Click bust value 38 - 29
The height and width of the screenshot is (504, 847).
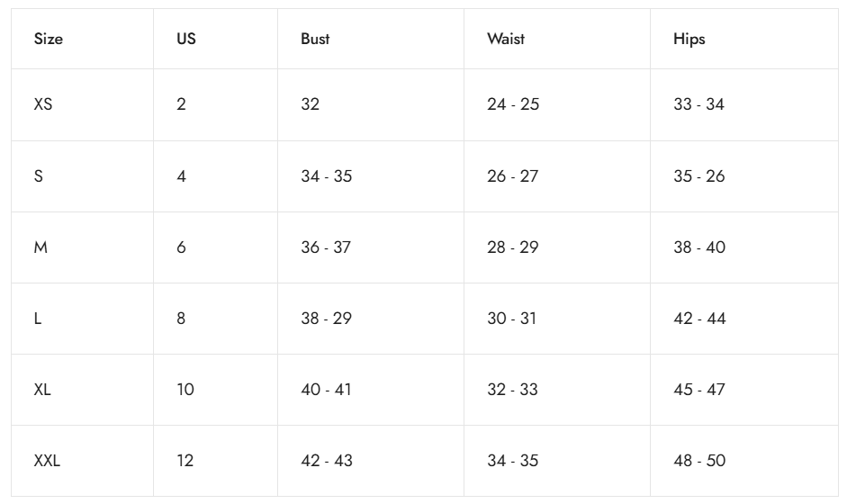click(326, 319)
